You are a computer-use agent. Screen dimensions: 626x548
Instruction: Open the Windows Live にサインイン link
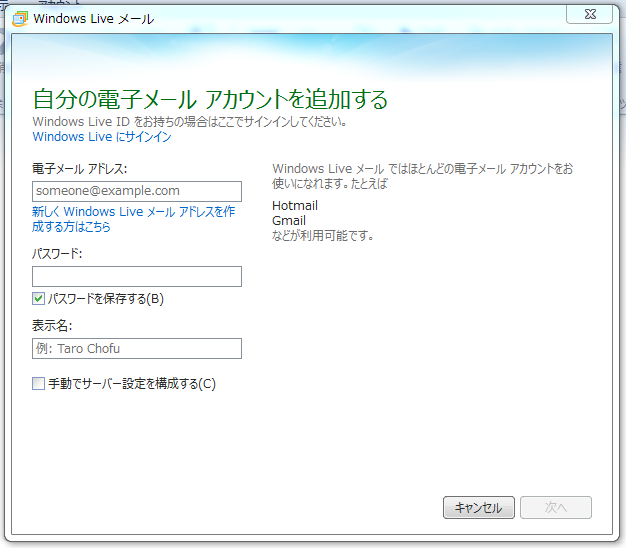(x=101, y=137)
